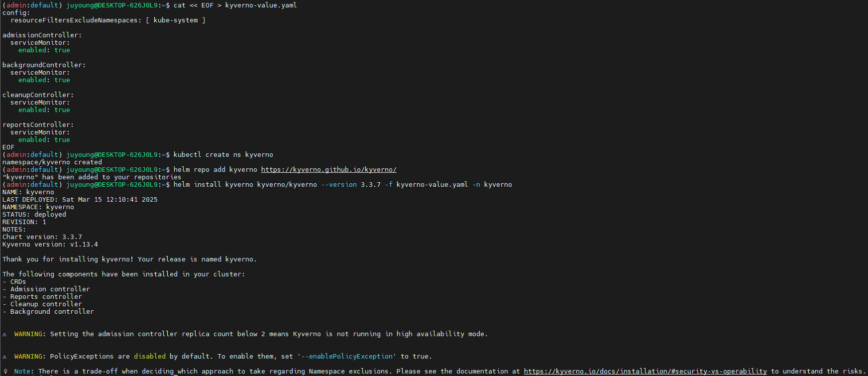Click the yellow 'WARNING' label on PolicyExceptions line
The height and width of the screenshot is (376, 868).
coord(28,357)
